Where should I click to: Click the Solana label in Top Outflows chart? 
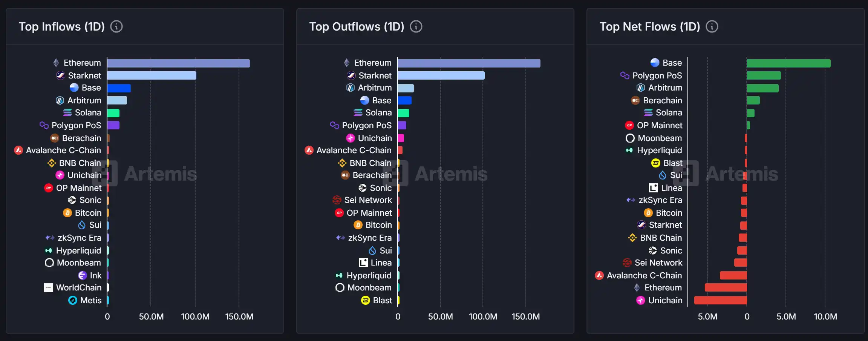pyautogui.click(x=378, y=112)
